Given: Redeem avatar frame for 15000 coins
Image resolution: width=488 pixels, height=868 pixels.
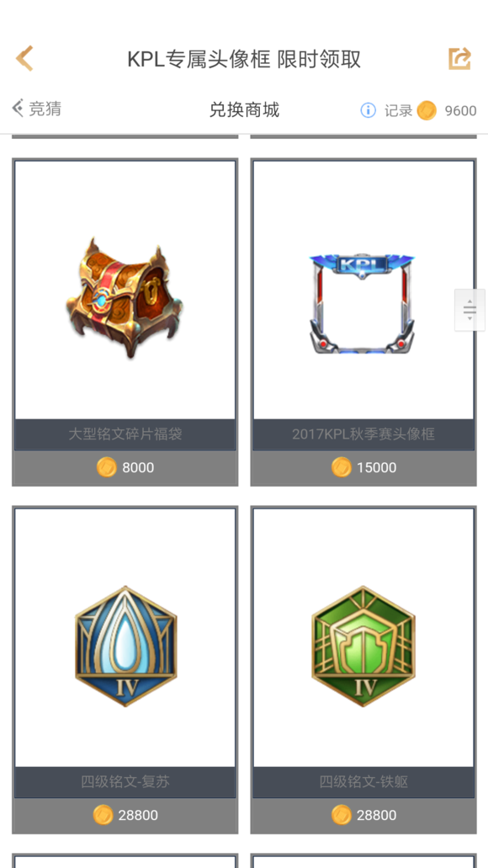Looking at the screenshot, I should (363, 468).
